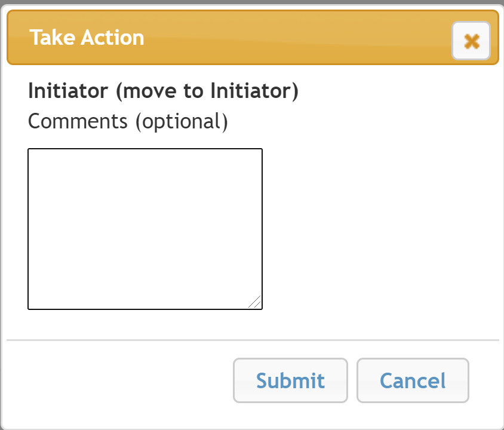Viewport: 504px width, 430px height.
Task: Focus the optional comments field
Action: click(145, 229)
